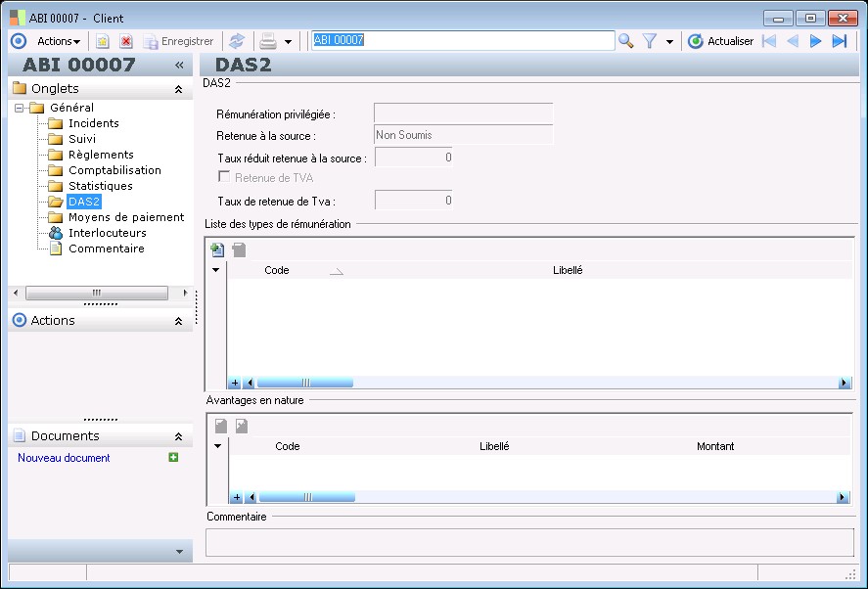Image resolution: width=868 pixels, height=589 pixels.
Task: Click the remuneration list horizontal scrollbar
Action: click(x=304, y=384)
